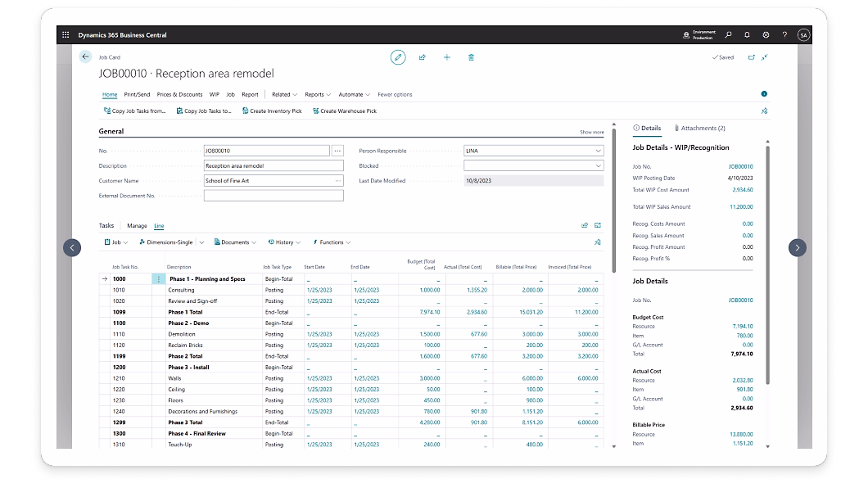This screenshot has width=868, height=488.
Task: Select the Demolition task row
Action: 351,334
